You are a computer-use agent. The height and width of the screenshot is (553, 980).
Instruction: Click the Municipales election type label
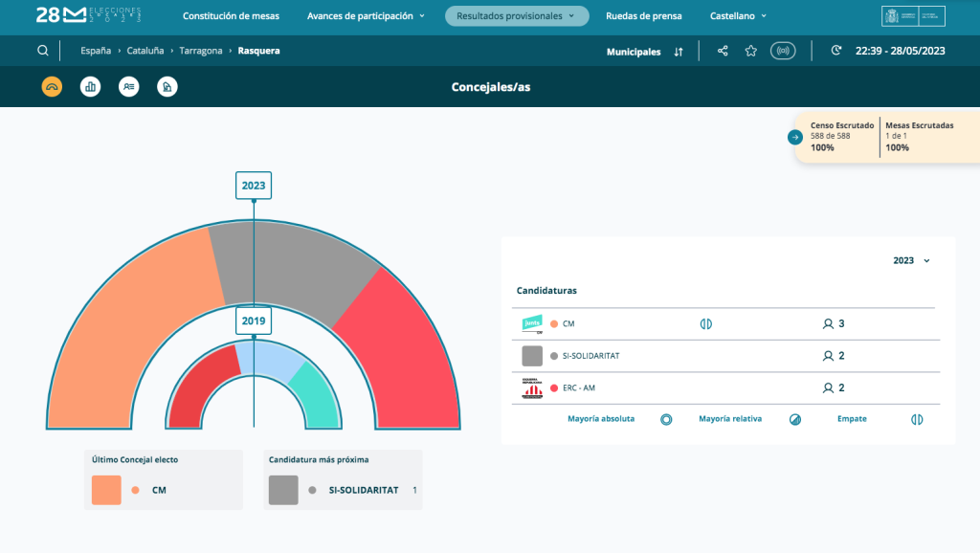point(634,52)
